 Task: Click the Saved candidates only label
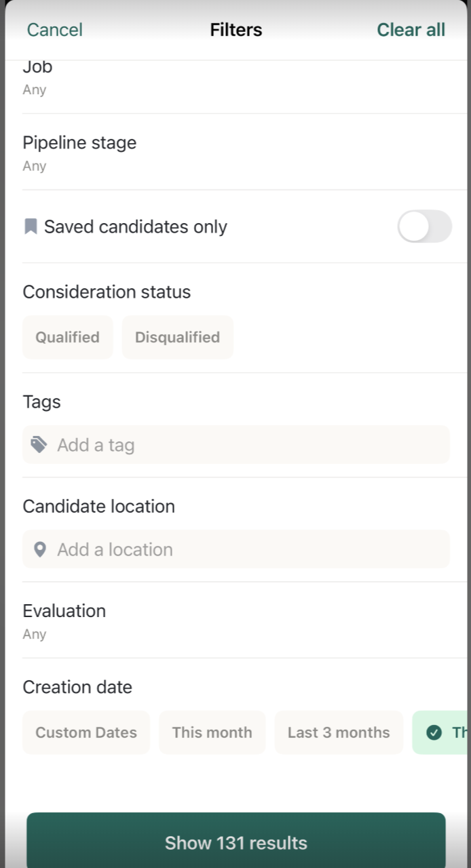136,226
